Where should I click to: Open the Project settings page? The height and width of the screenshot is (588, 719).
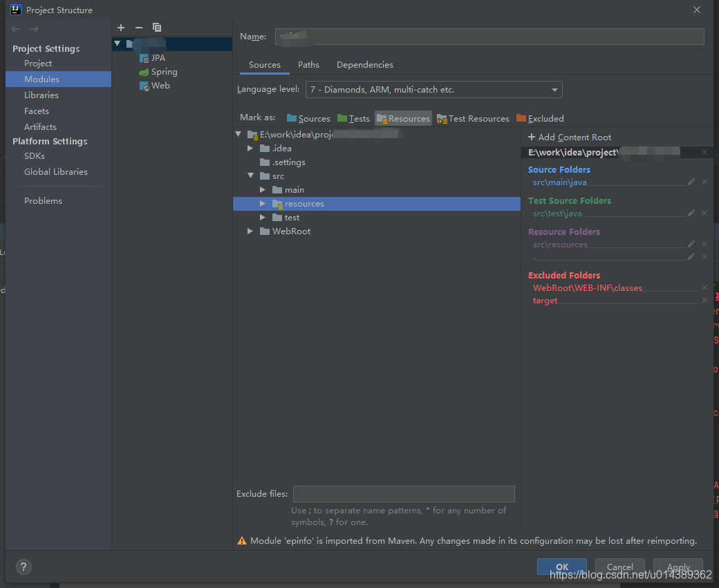38,64
